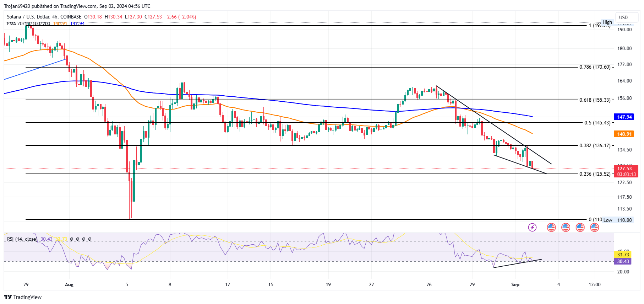Click the yellow 33.73 RSI value tag
Viewport: 644px width, 304px height.
click(x=623, y=254)
